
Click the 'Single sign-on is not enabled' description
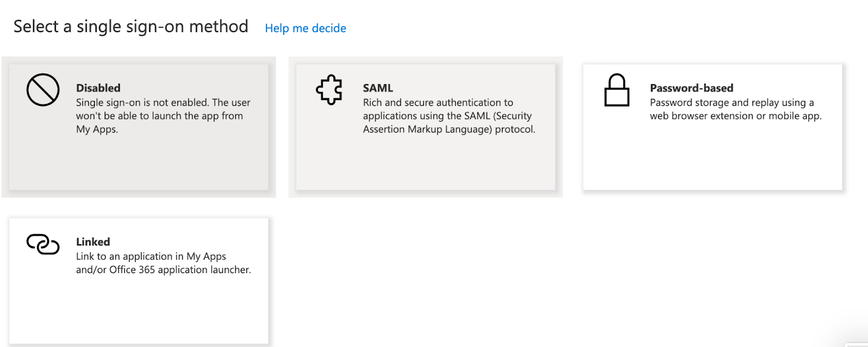(163, 103)
